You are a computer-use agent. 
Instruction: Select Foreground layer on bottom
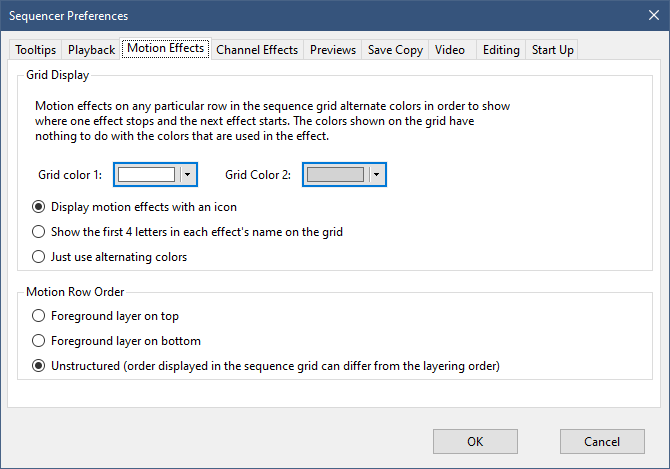click(x=116, y=341)
